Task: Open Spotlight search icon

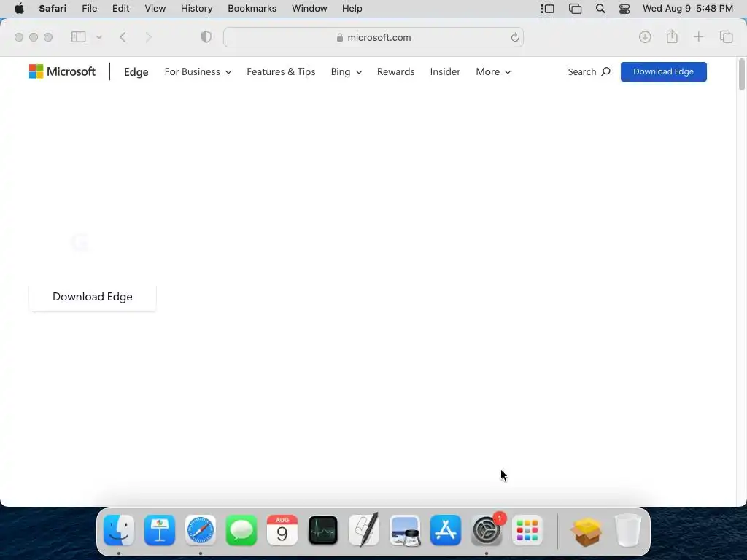Action: (600, 9)
